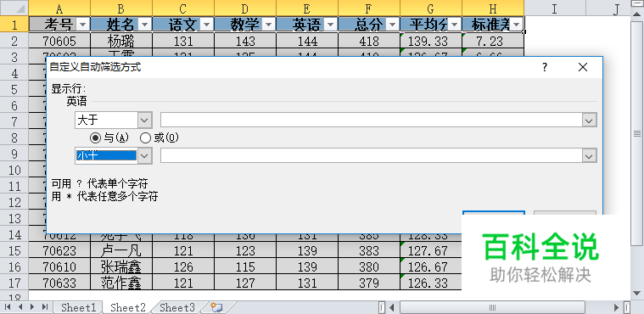
Task: Switch to Sheet3 tab
Action: [x=177, y=307]
